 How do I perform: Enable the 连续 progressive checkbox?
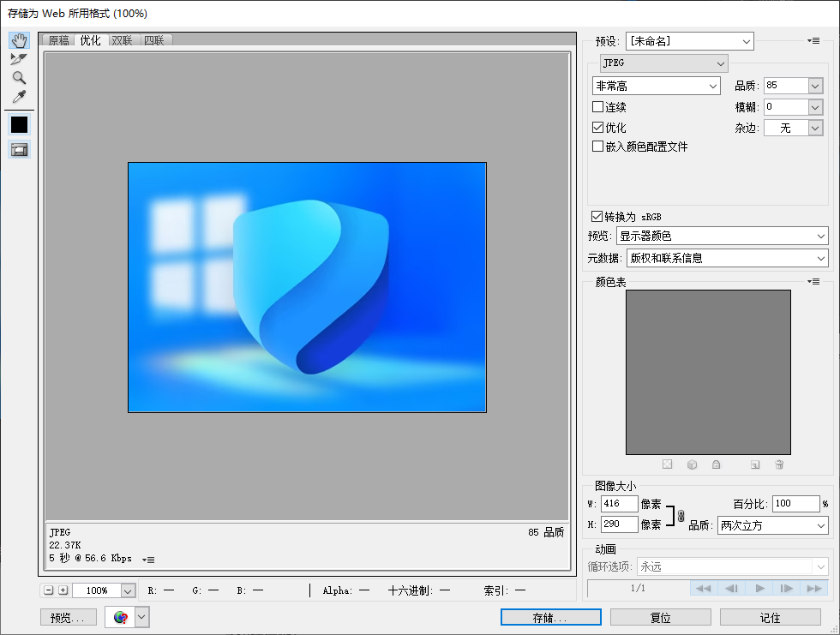pos(598,106)
